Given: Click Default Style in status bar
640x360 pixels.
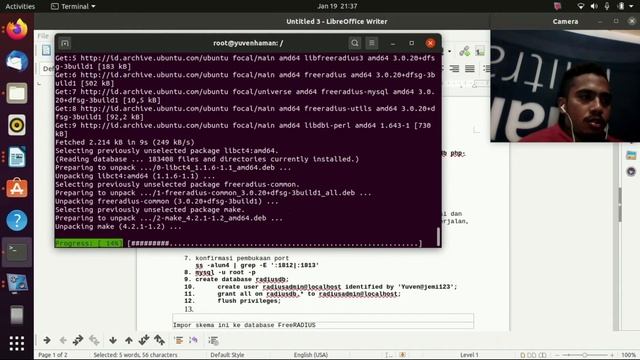Looking at the screenshot, I should click(227, 355).
